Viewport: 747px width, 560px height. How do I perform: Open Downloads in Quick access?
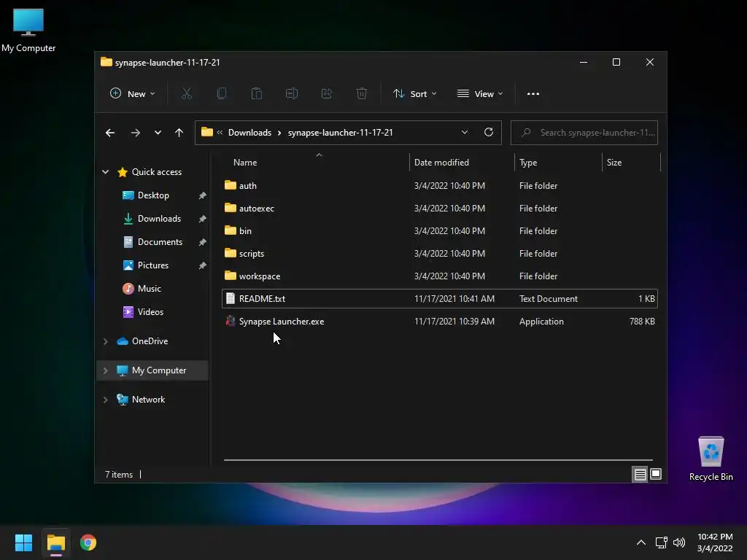click(x=159, y=219)
